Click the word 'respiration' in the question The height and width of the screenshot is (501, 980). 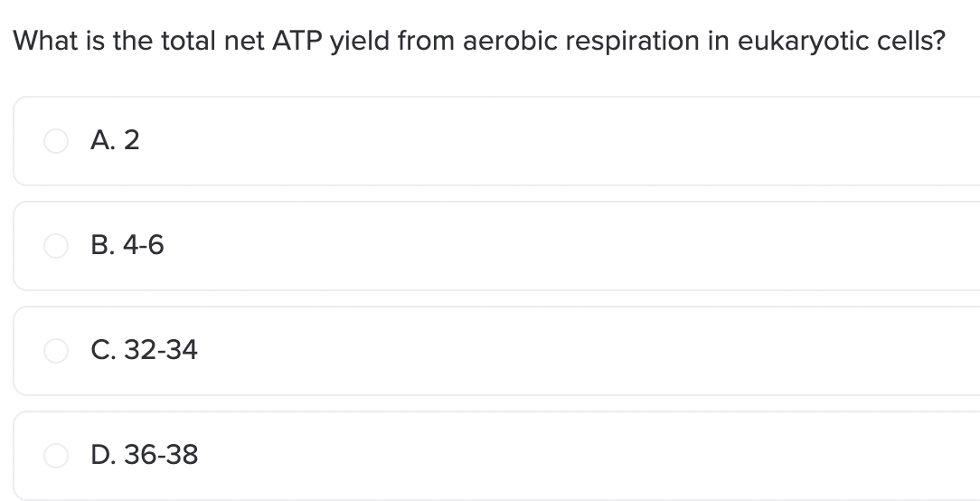click(x=633, y=42)
